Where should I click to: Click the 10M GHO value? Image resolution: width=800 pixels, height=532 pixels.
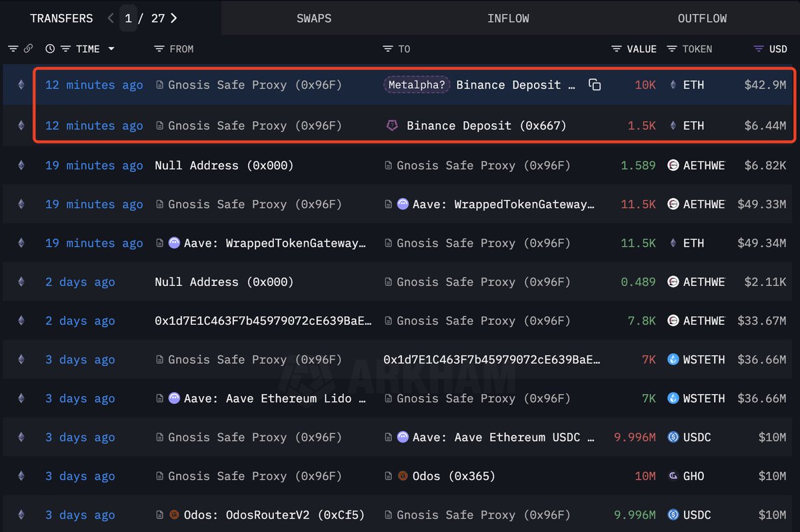coord(645,476)
